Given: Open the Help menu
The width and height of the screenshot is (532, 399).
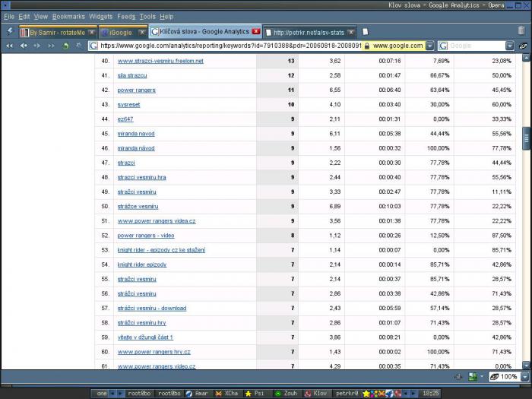Looking at the screenshot, I should click(166, 16).
